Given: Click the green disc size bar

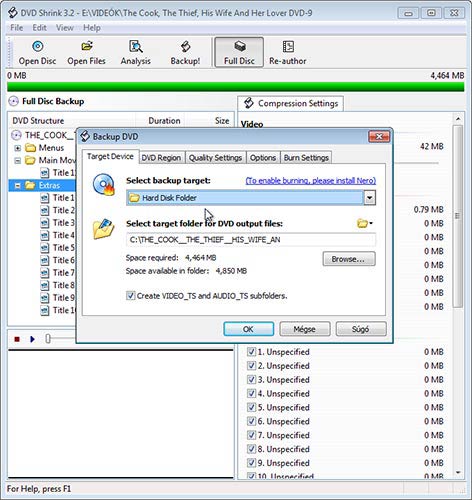Looking at the screenshot, I should tap(236, 87).
